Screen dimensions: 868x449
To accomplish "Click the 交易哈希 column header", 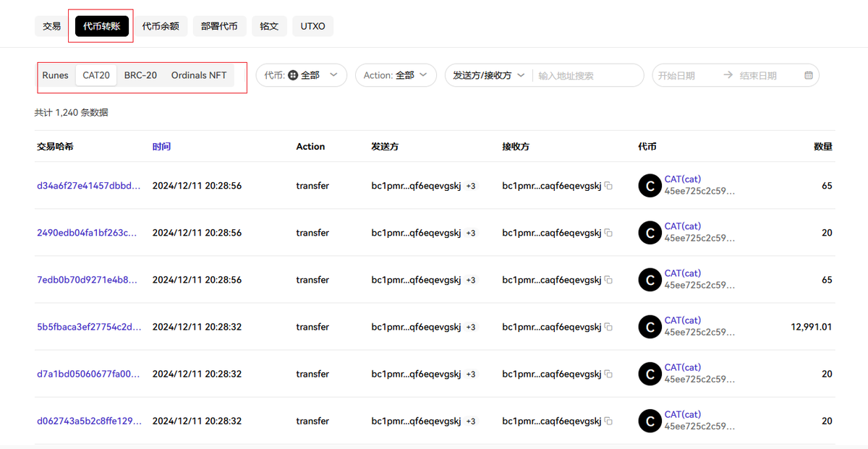I will pos(55,146).
